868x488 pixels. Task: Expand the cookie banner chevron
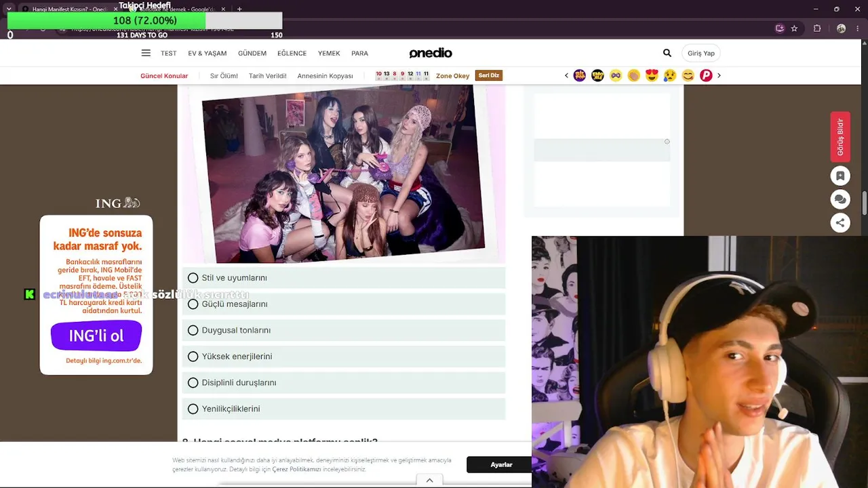click(430, 481)
